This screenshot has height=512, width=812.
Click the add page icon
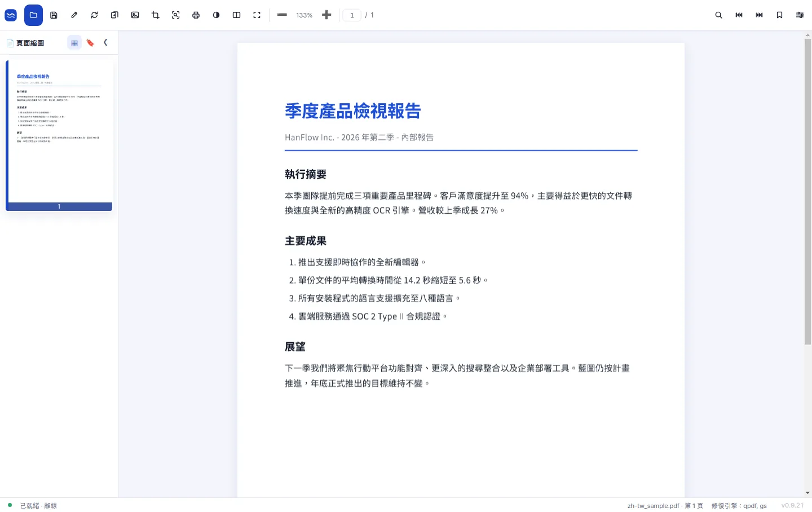point(114,15)
